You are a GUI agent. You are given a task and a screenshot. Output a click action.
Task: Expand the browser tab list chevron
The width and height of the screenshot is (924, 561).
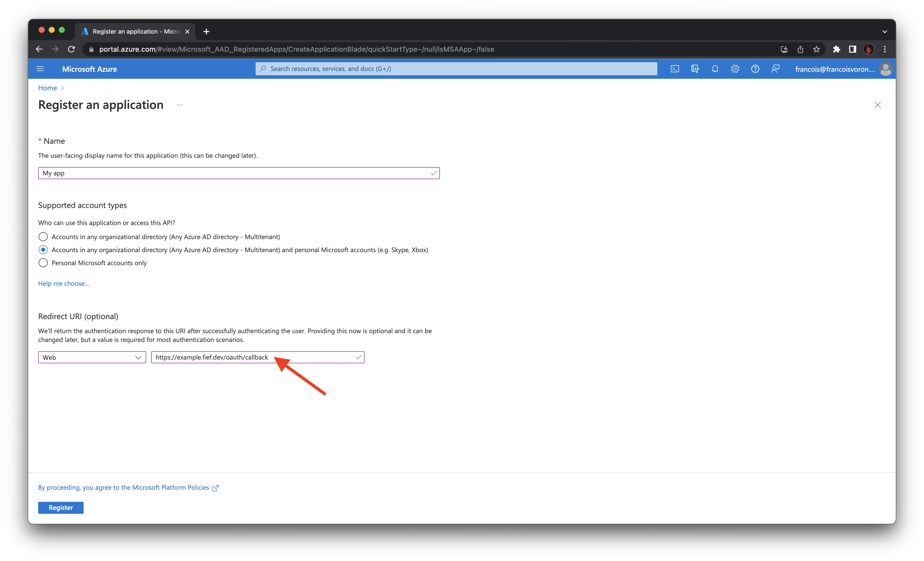[x=884, y=31]
